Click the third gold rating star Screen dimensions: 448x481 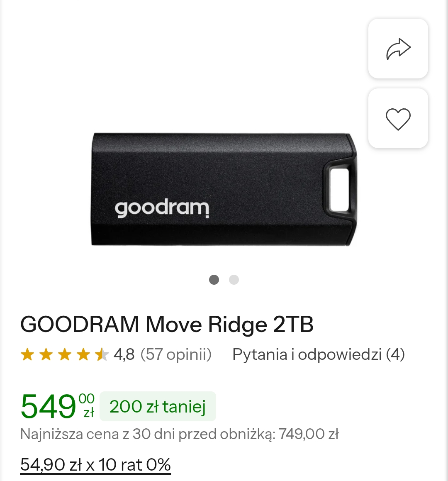point(65,355)
